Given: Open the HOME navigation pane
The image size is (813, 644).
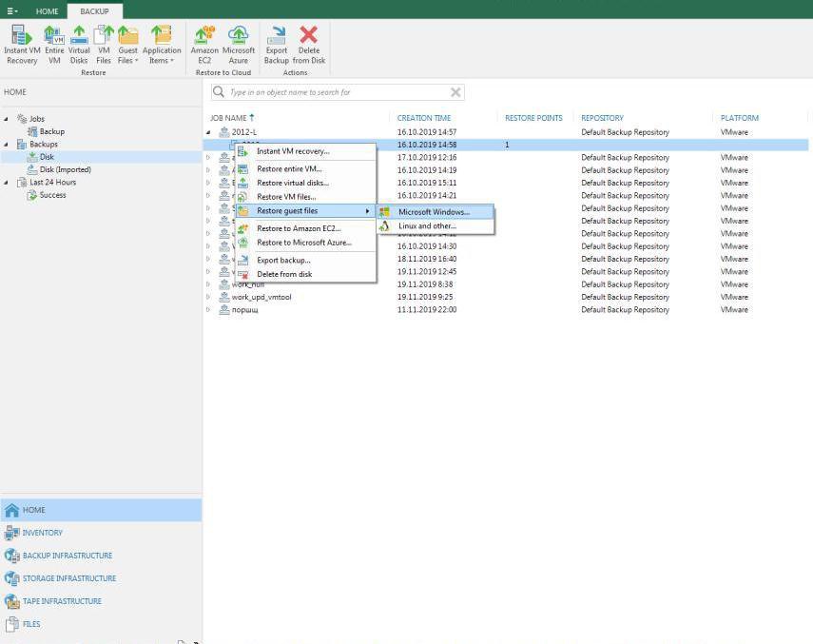Looking at the screenshot, I should [x=101, y=510].
